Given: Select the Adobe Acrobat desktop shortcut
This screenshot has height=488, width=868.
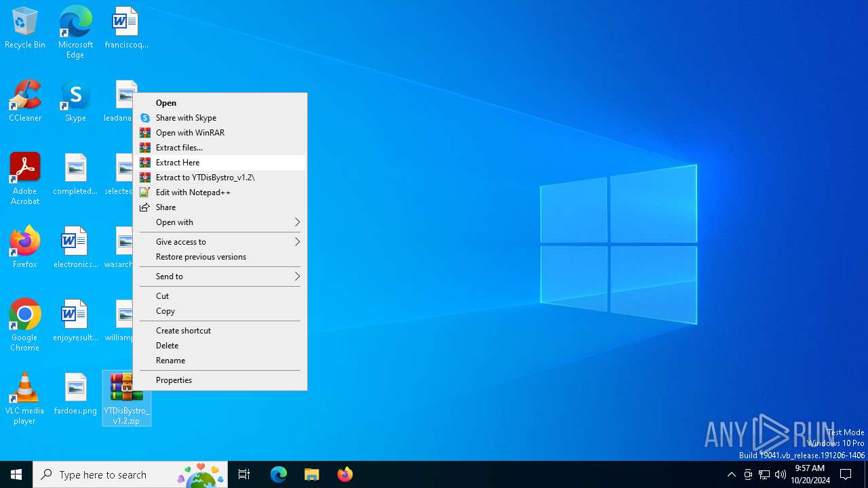Looking at the screenshot, I should [25, 179].
